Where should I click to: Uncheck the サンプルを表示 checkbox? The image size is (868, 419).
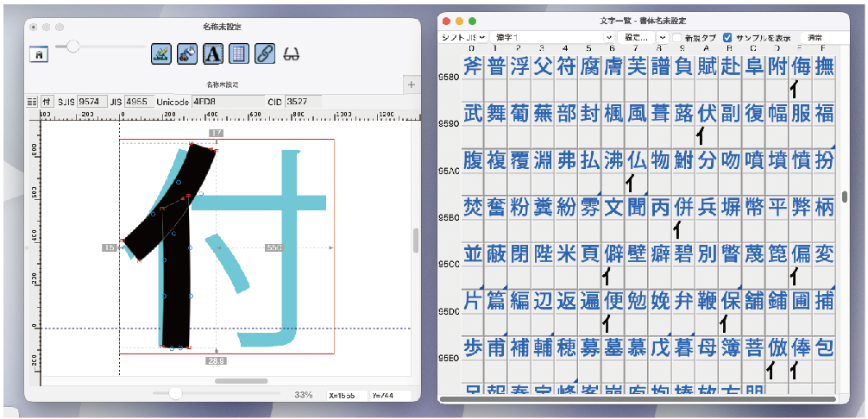coord(727,38)
